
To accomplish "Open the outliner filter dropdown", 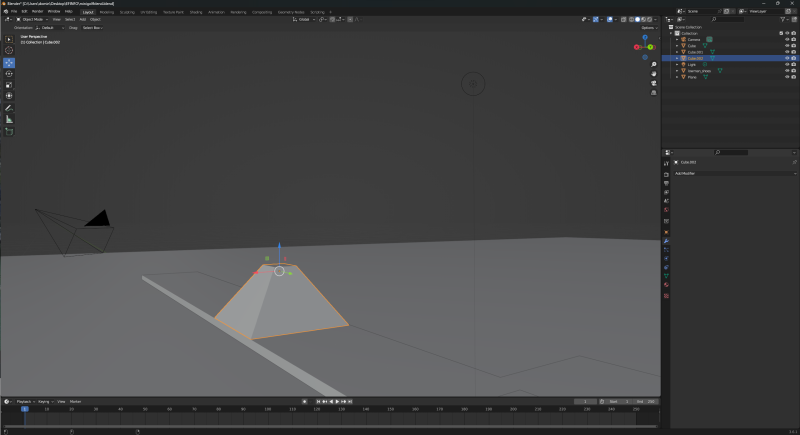I will pos(784,19).
